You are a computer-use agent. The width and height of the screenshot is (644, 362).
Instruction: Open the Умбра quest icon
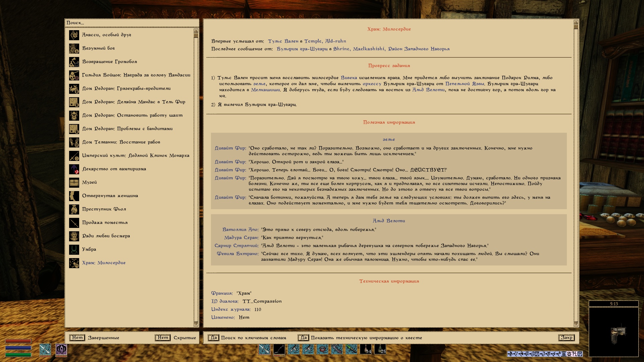coord(74,250)
